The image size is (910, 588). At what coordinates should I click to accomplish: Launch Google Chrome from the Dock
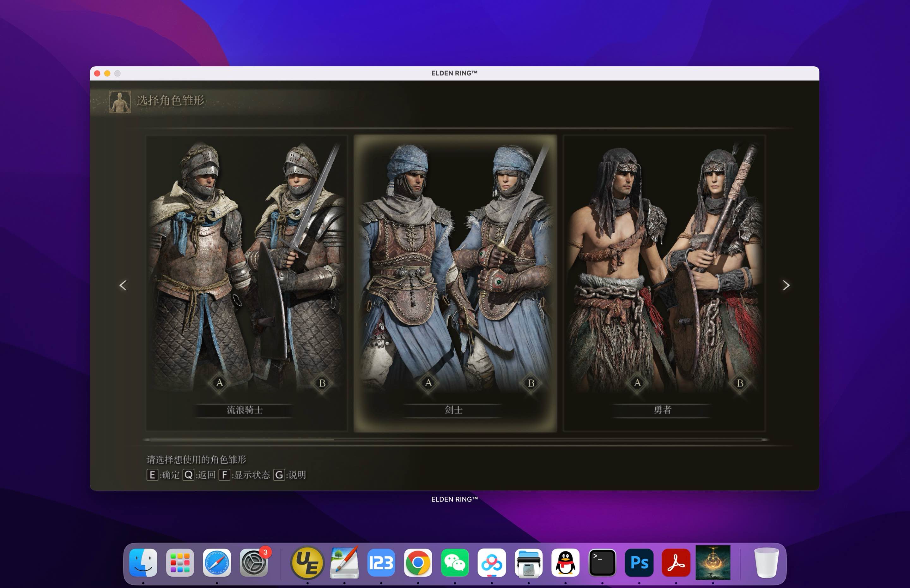pyautogui.click(x=418, y=563)
